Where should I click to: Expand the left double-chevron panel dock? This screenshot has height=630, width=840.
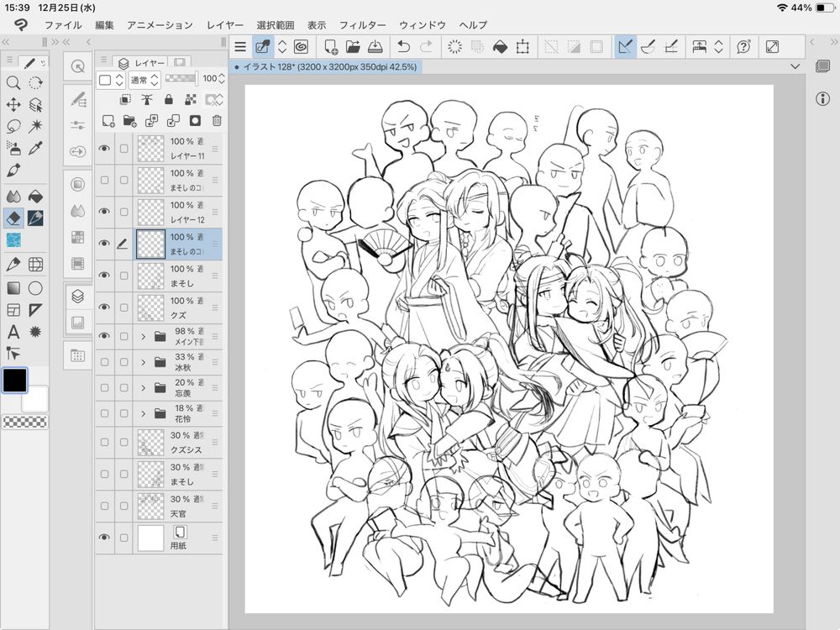click(x=7, y=42)
